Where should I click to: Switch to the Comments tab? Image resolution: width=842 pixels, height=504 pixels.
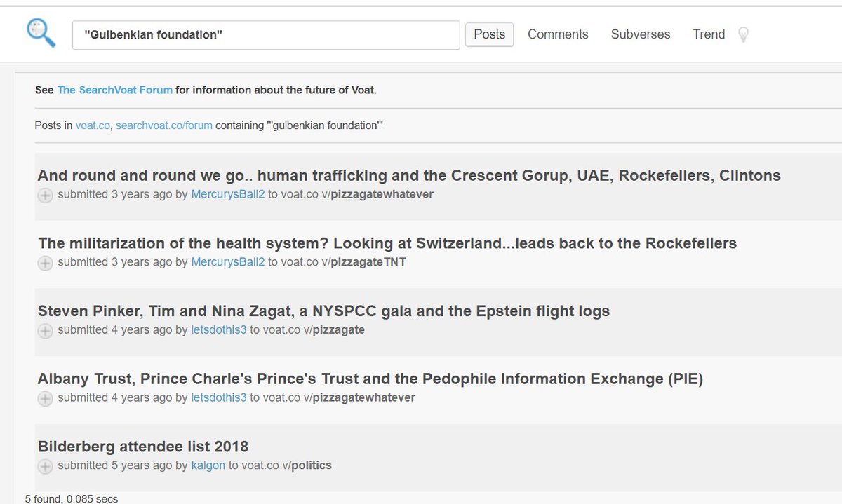pyautogui.click(x=558, y=34)
